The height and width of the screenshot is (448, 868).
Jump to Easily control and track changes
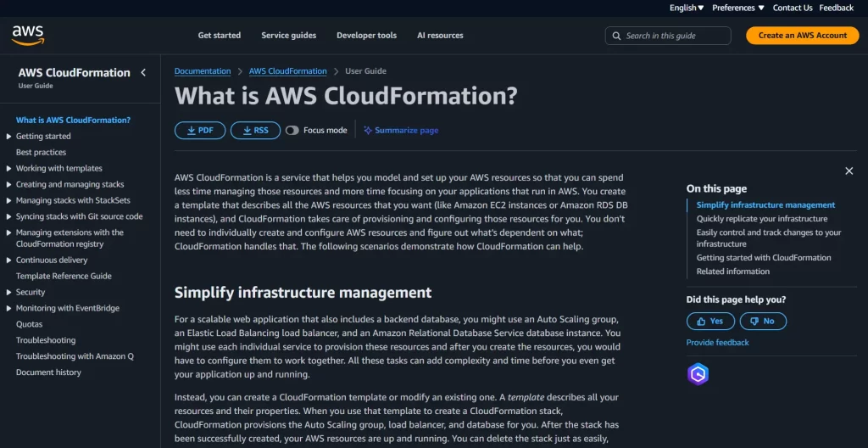769,238
